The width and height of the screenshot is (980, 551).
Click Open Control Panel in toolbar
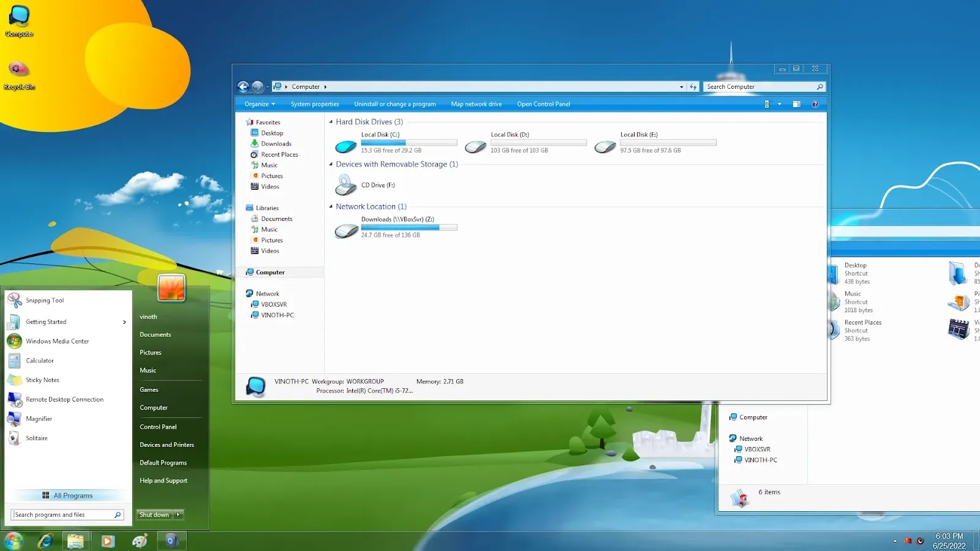(x=543, y=104)
